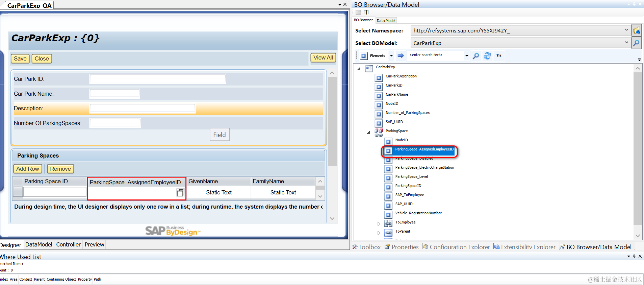Click the Add Row button

click(28, 169)
